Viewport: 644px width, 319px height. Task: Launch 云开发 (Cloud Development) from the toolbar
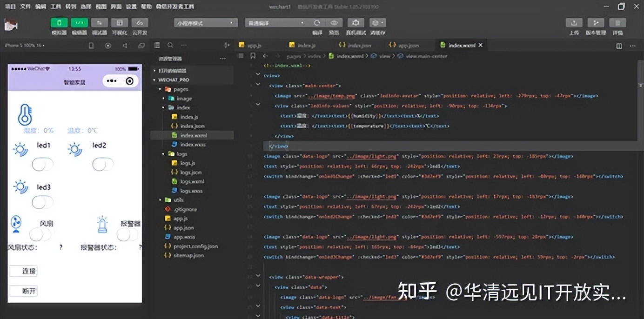coord(140,22)
